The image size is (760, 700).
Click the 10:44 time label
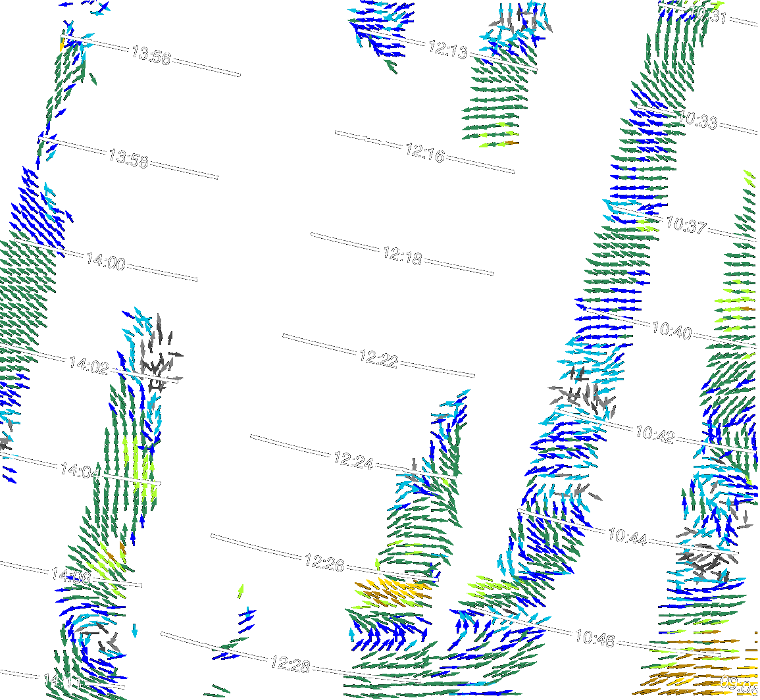coord(628,536)
